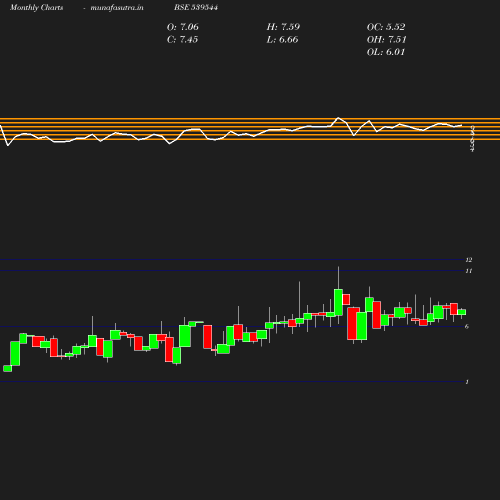The height and width of the screenshot is (500, 500).
Task: Click the munafasutra.in watermark text
Action: (x=117, y=7)
